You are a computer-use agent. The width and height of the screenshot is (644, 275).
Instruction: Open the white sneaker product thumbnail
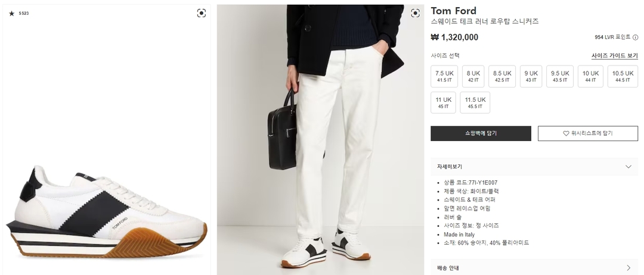pos(107,208)
